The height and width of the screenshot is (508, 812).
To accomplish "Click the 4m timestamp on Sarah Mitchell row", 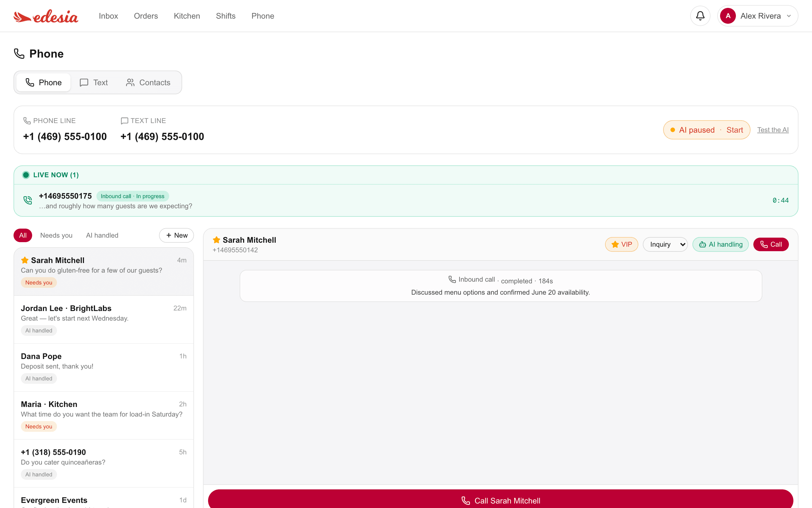I will [182, 260].
